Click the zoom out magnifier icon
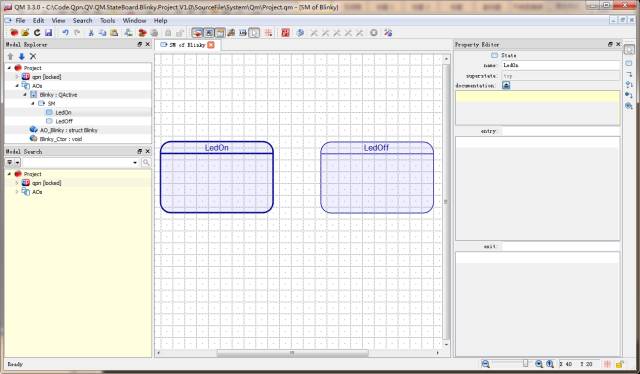 [485, 364]
